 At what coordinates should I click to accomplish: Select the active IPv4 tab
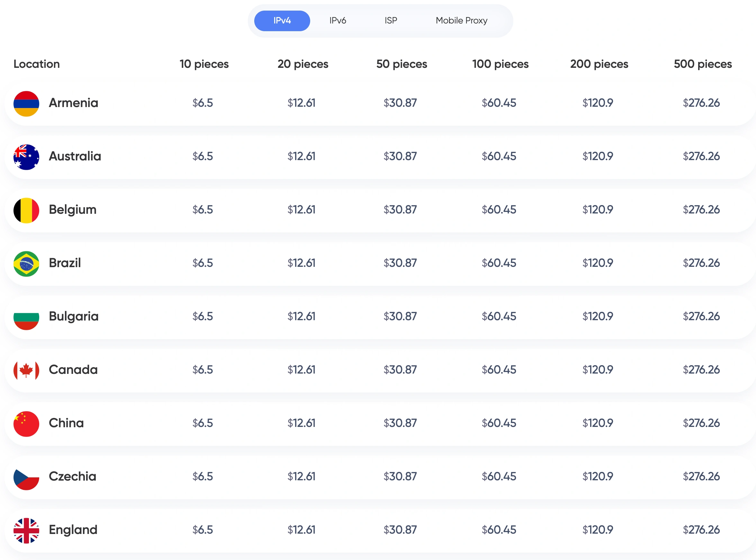click(x=282, y=21)
